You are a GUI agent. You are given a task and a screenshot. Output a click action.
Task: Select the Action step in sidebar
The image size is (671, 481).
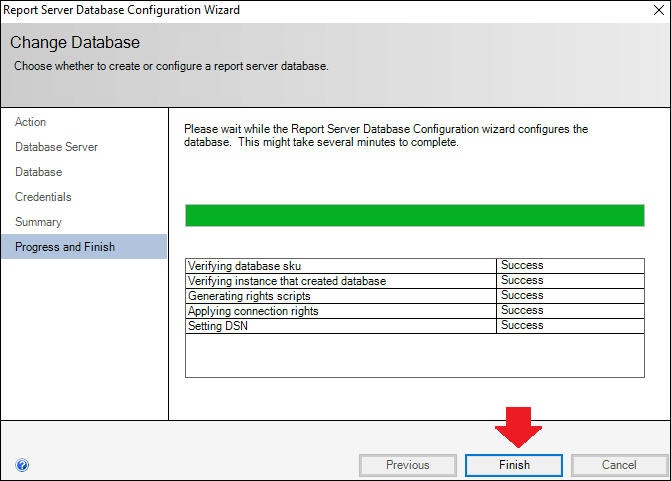[x=30, y=122]
